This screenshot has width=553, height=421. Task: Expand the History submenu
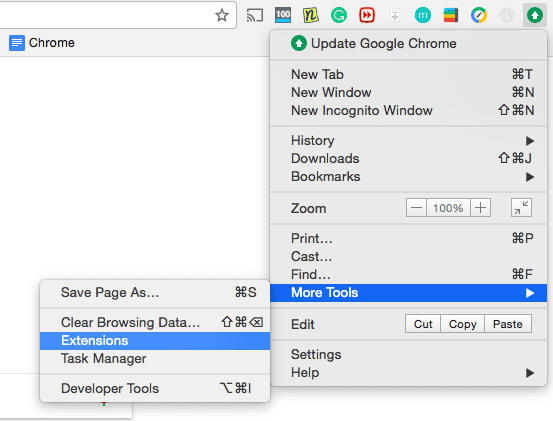408,140
